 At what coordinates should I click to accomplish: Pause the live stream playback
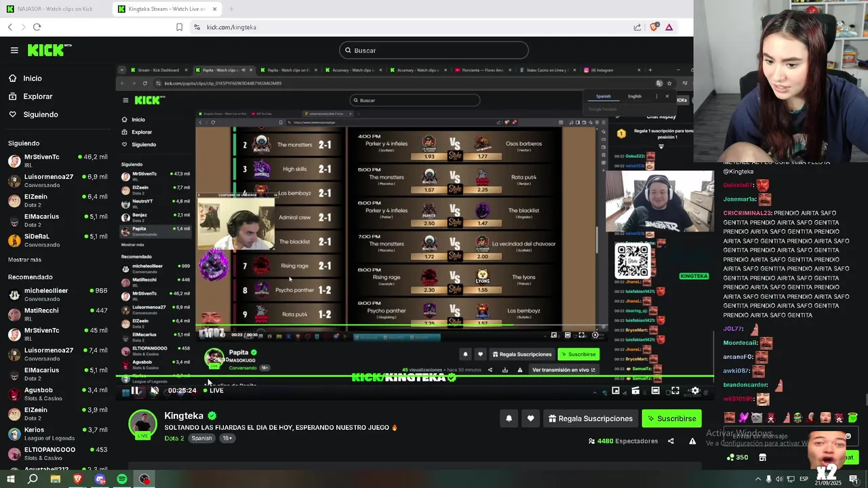pos(136,390)
